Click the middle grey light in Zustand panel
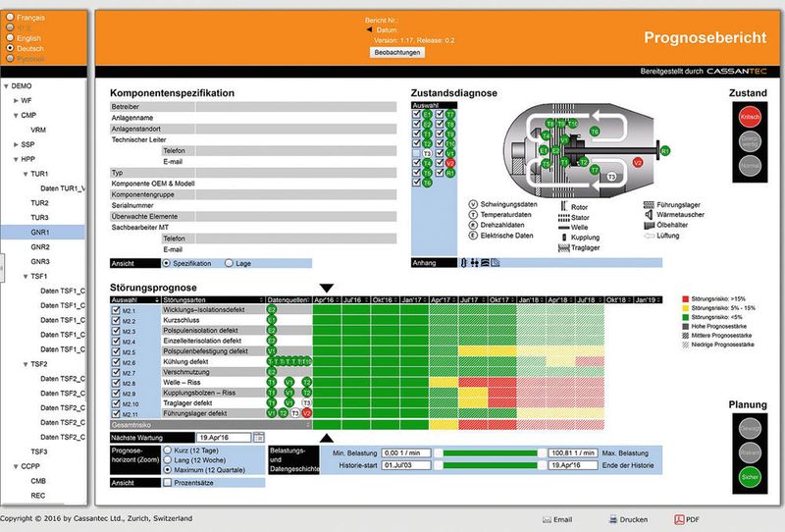The image size is (785, 532). click(x=750, y=141)
